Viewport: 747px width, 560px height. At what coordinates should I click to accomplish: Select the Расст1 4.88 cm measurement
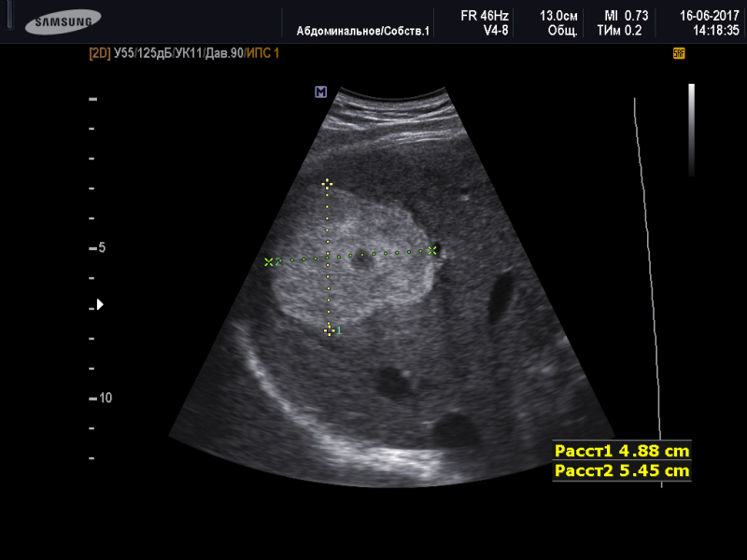point(622,451)
